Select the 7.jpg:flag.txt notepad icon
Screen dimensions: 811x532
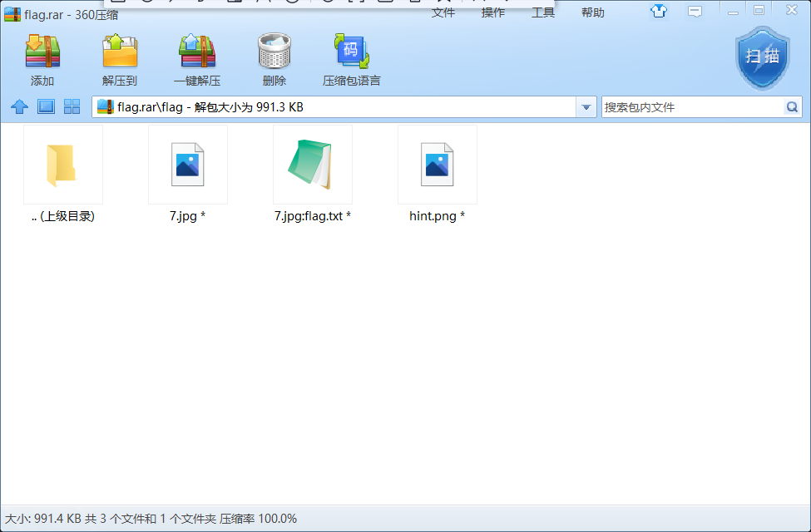pos(312,164)
